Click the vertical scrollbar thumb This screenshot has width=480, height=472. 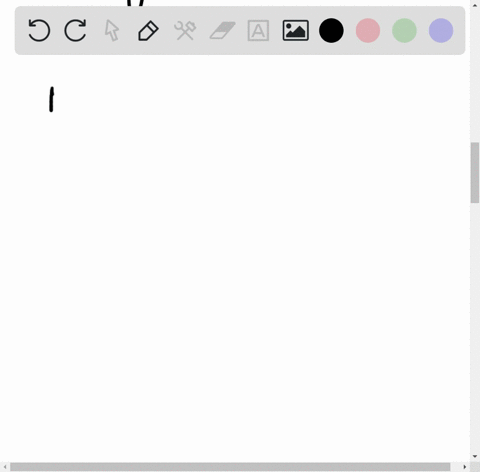[475, 173]
